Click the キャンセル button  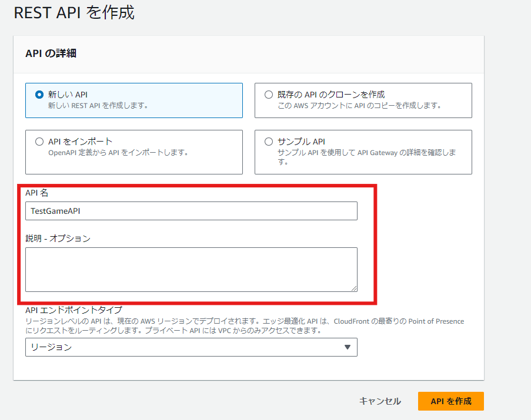click(380, 401)
